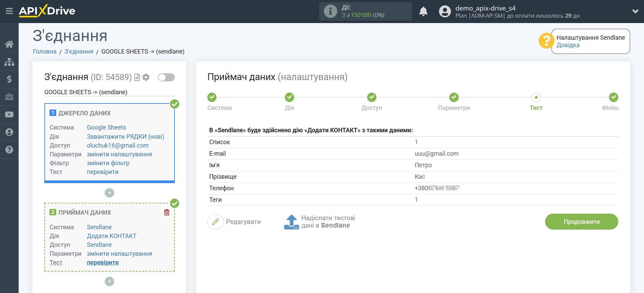Open the actions info icon
This screenshot has height=293, width=644.
point(330,11)
